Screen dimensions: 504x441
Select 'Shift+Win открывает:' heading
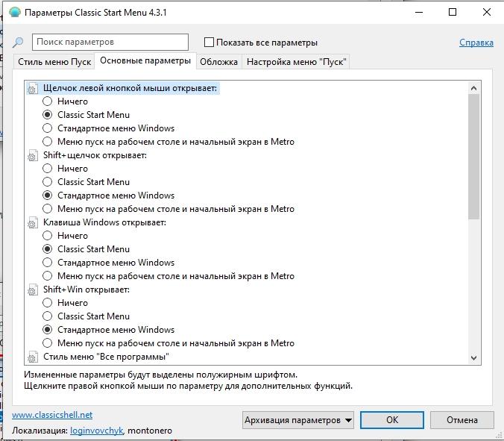(86, 290)
